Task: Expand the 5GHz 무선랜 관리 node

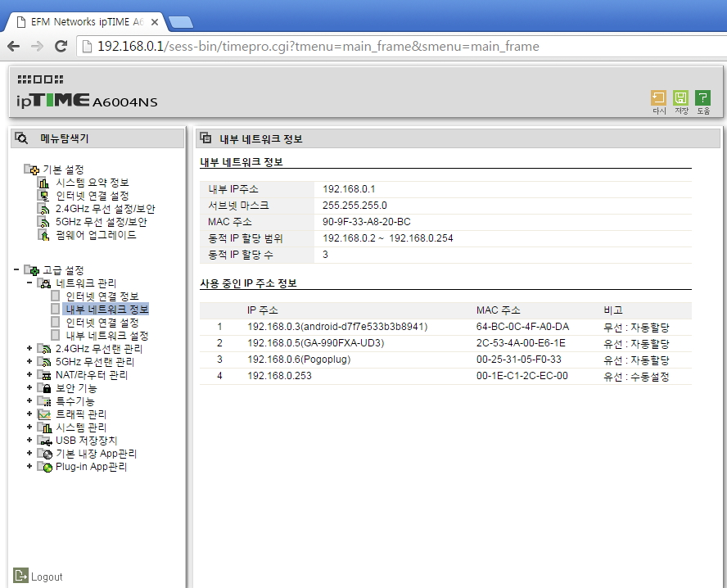Action: point(29,361)
